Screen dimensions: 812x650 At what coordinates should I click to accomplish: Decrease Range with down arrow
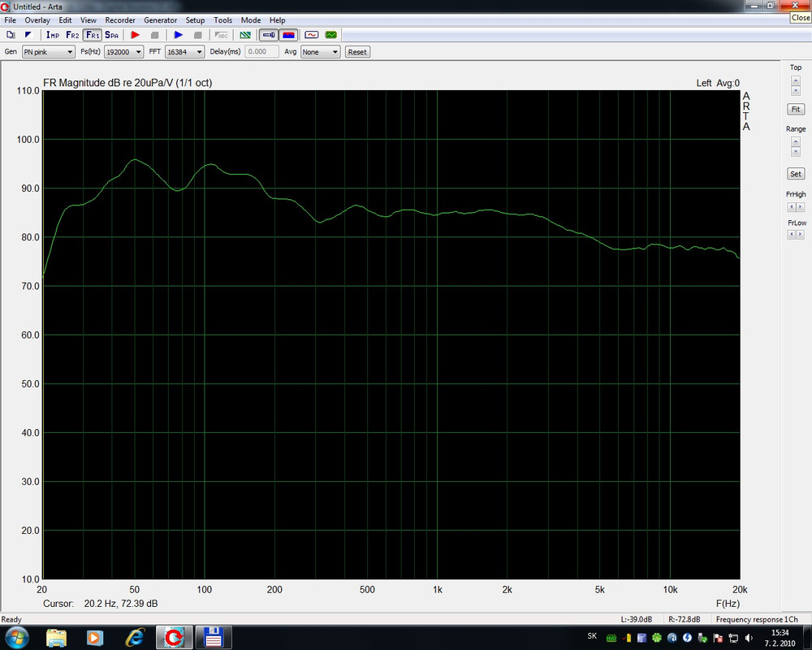click(796, 152)
